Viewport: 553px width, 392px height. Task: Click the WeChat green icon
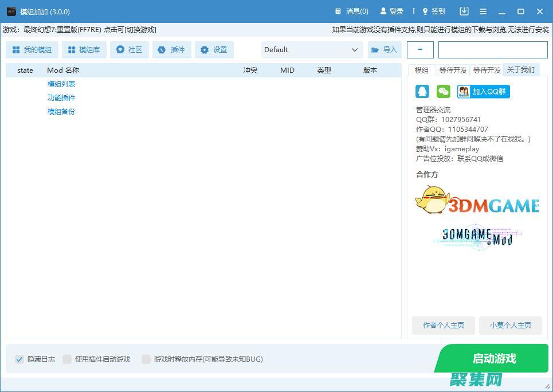(x=443, y=91)
